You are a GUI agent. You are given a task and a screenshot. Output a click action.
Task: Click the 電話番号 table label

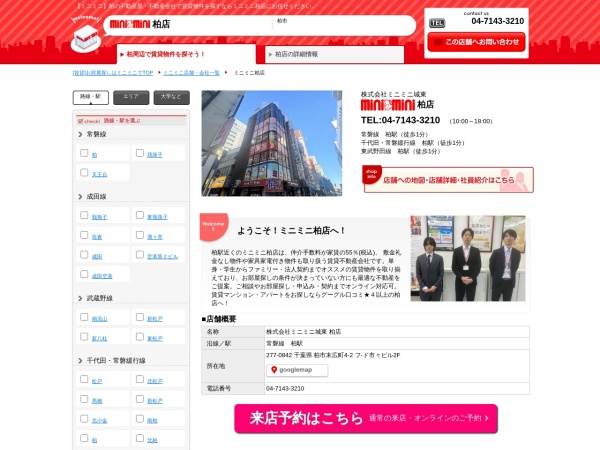(x=233, y=388)
